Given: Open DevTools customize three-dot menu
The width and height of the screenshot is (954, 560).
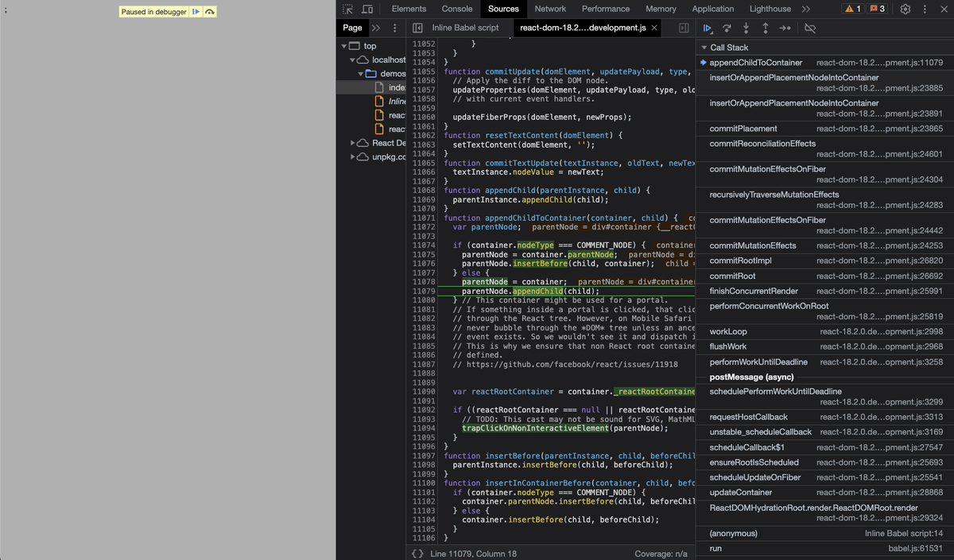Looking at the screenshot, I should click(x=925, y=9).
